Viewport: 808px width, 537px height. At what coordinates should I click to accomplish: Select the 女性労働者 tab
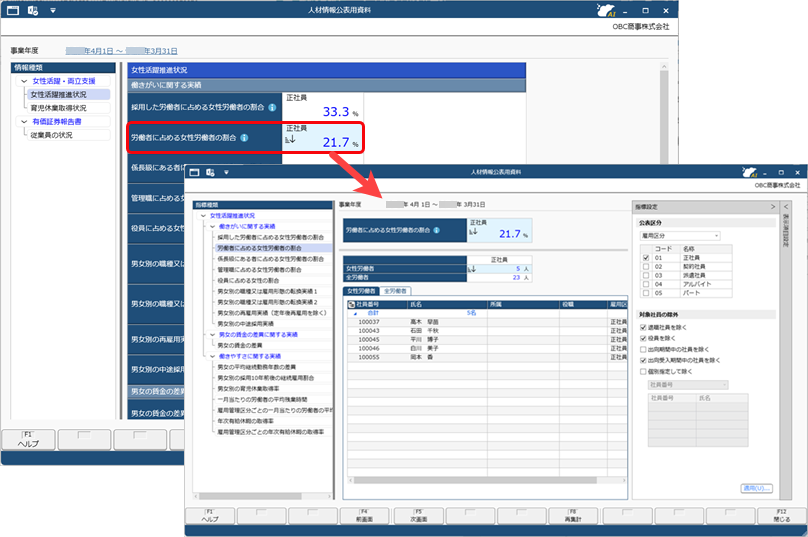pos(361,290)
